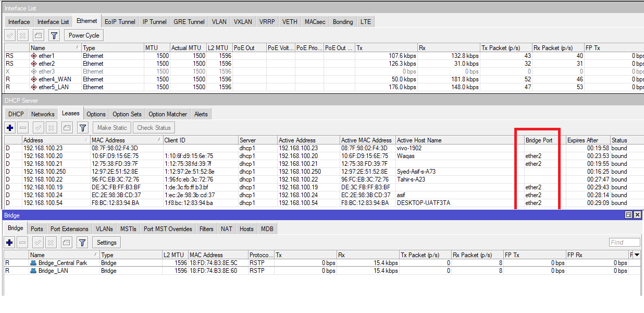Image resolution: width=644 pixels, height=313 pixels.
Task: Click the Bridge_Central Park bridge icon
Action: pos(34,263)
